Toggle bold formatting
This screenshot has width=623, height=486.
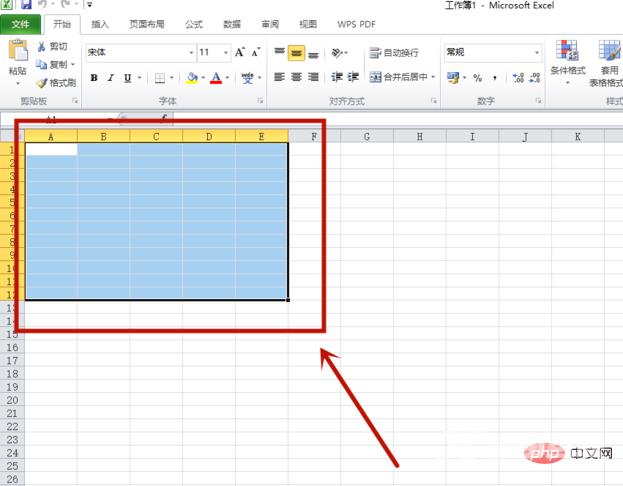coord(94,77)
